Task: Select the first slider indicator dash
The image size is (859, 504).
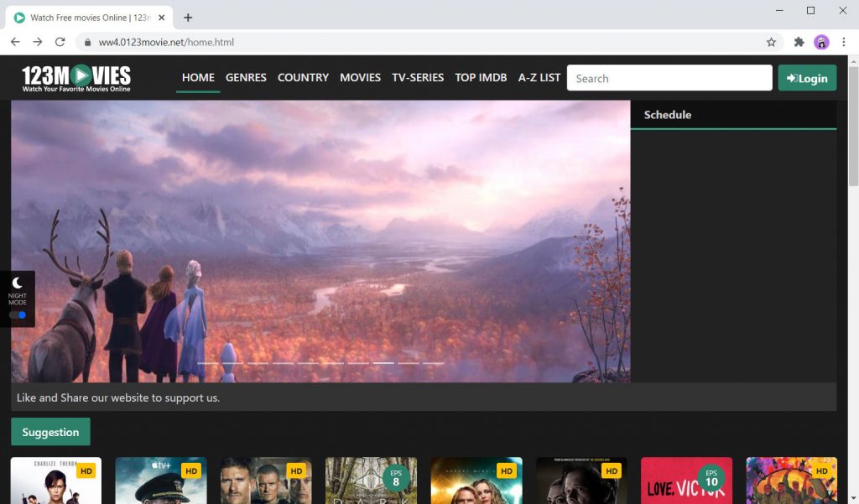Action: pos(208,363)
